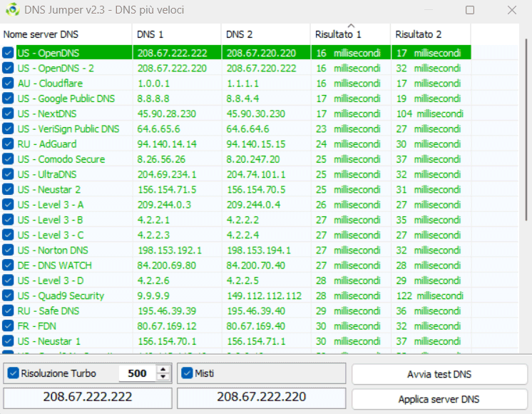
Task: Select the AU - Cloudflare row name
Action: pyautogui.click(x=50, y=84)
